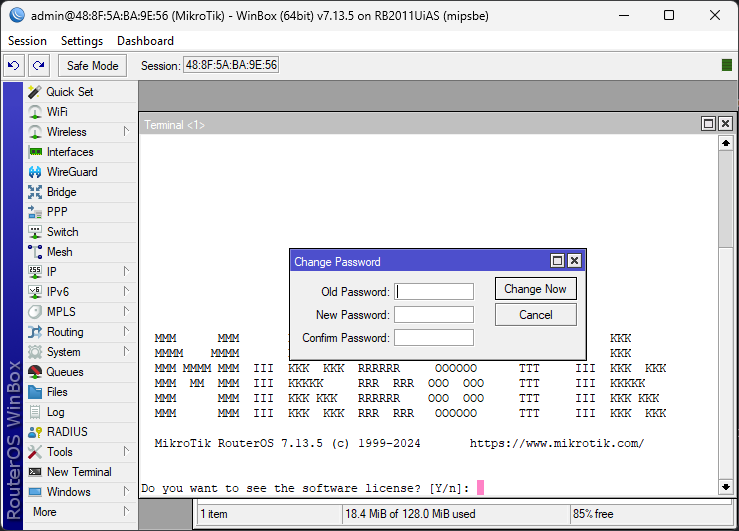Toggle Safe Mode on
The height and width of the screenshot is (531, 739).
pyautogui.click(x=92, y=65)
